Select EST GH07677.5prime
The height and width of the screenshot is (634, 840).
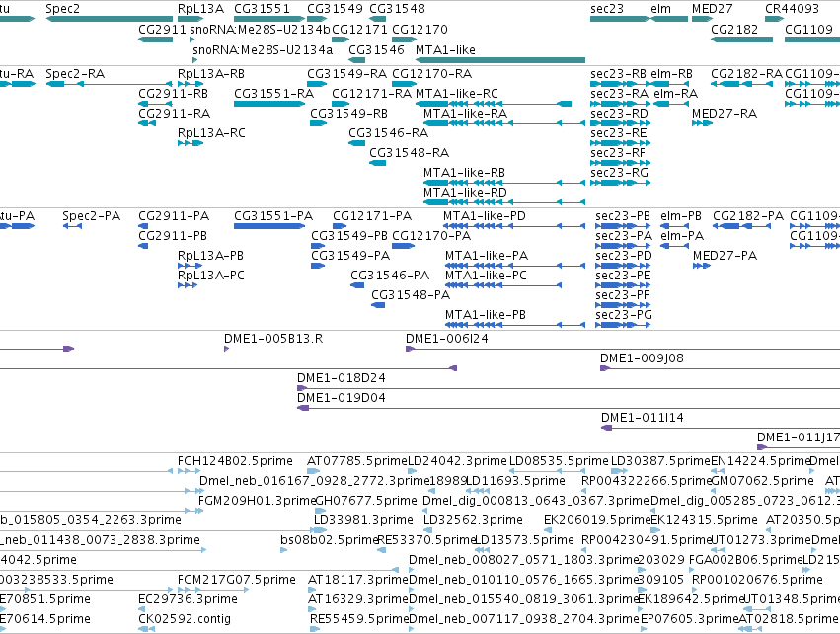click(322, 511)
